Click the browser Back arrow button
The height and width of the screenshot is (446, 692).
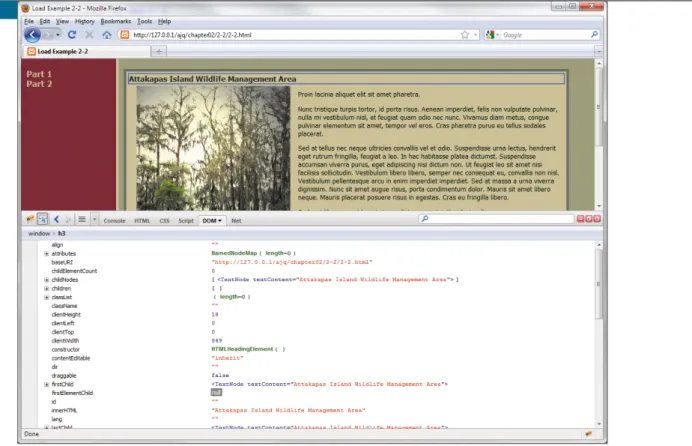(x=32, y=35)
